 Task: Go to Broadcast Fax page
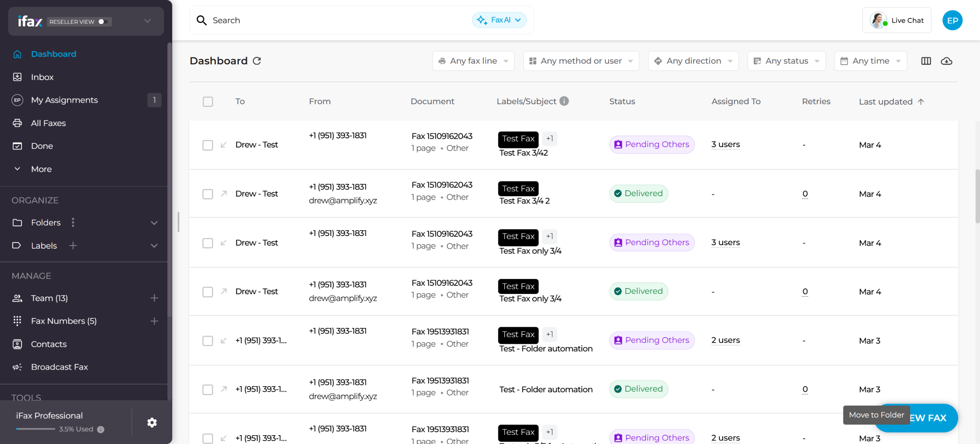coord(59,367)
